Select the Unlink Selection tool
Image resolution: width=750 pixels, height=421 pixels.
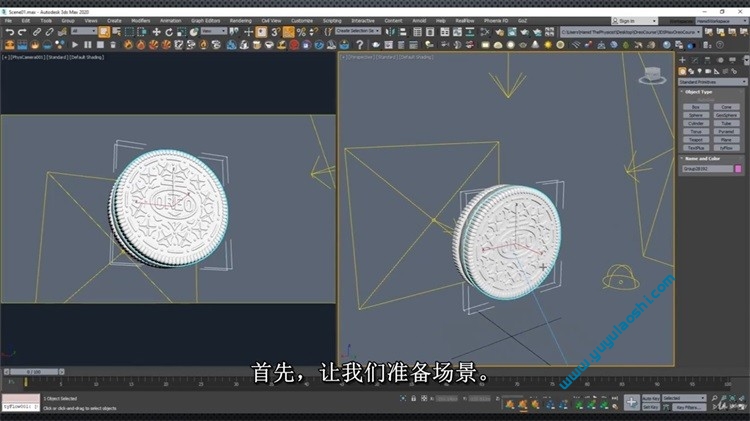tap(49, 32)
